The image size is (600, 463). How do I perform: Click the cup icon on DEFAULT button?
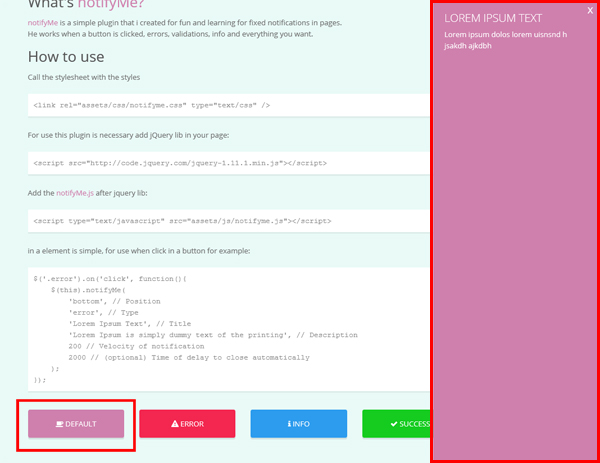[59, 424]
